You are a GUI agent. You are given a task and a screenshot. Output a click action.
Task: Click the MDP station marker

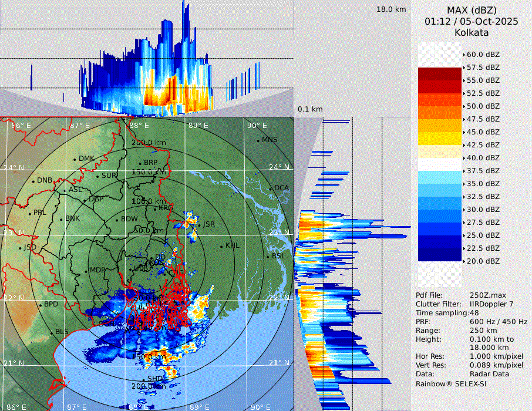click(x=86, y=270)
